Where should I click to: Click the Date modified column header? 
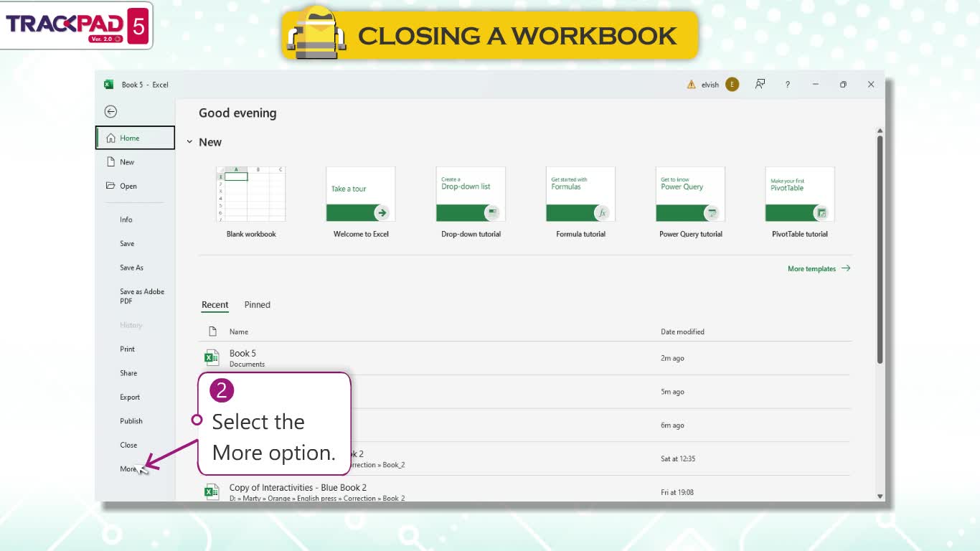pyautogui.click(x=682, y=331)
